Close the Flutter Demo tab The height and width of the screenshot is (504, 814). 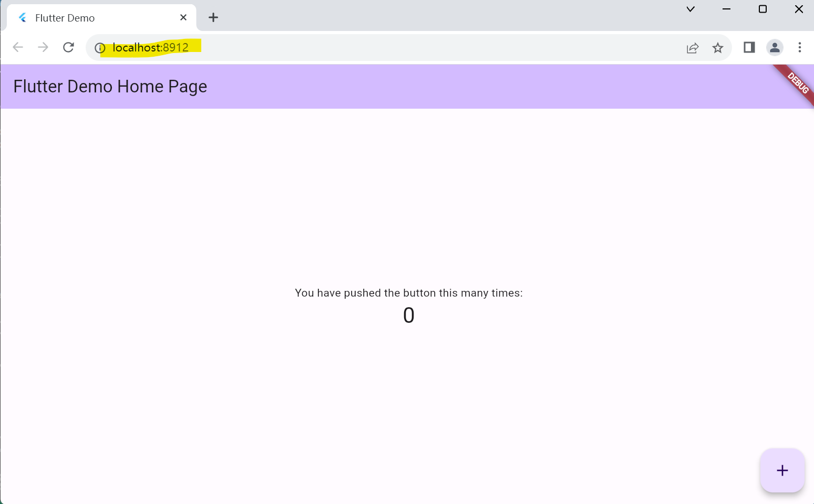click(x=183, y=17)
